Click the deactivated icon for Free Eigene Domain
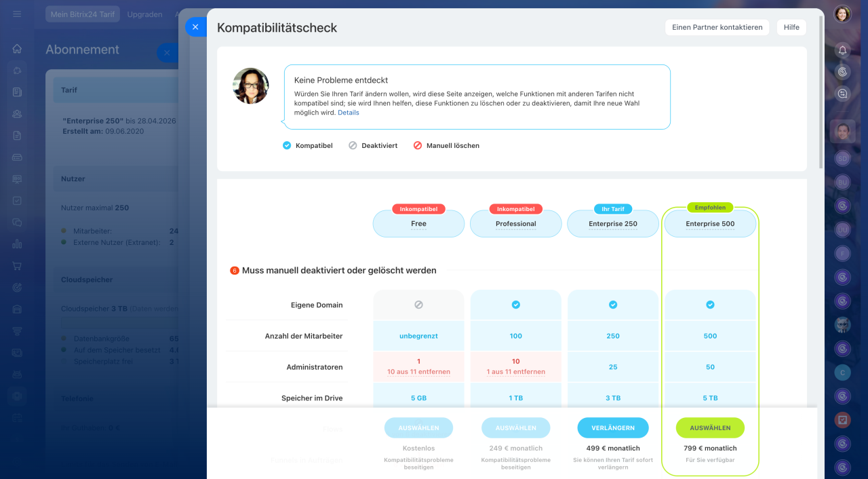Viewport: 868px width, 479px height. (x=418, y=305)
